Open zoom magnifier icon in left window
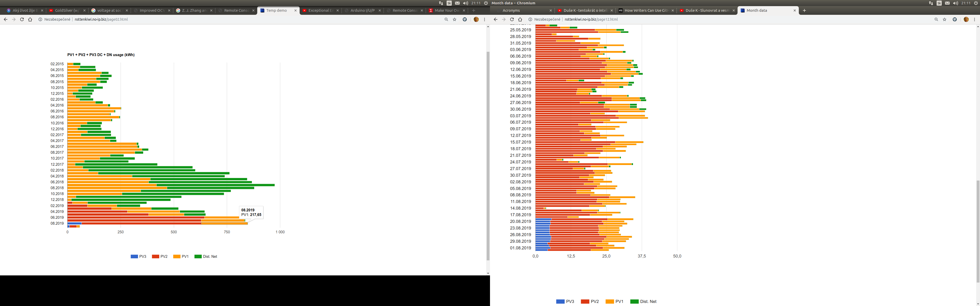The height and width of the screenshot is (306, 980). (446, 19)
